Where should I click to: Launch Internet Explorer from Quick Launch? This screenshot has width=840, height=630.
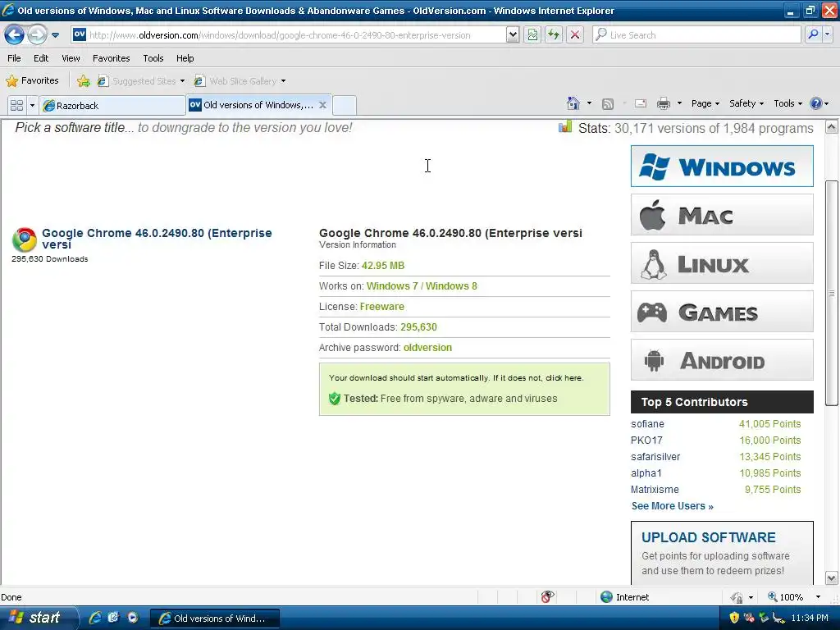pyautogui.click(x=95, y=618)
